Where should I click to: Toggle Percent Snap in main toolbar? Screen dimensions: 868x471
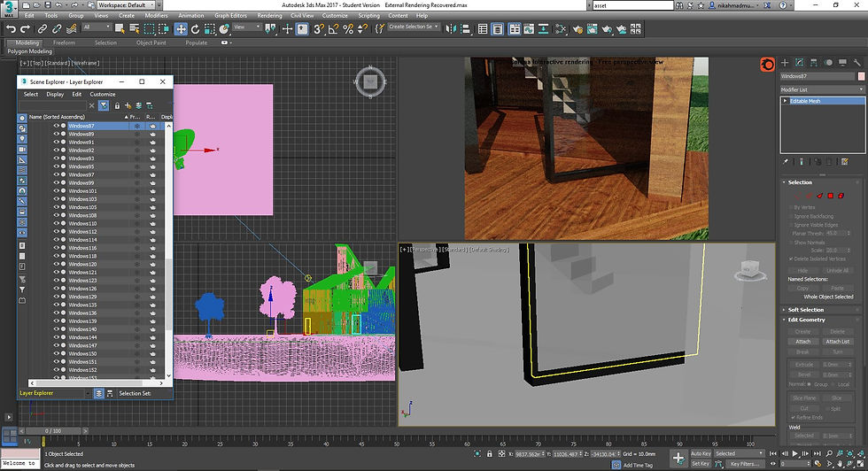click(x=347, y=29)
